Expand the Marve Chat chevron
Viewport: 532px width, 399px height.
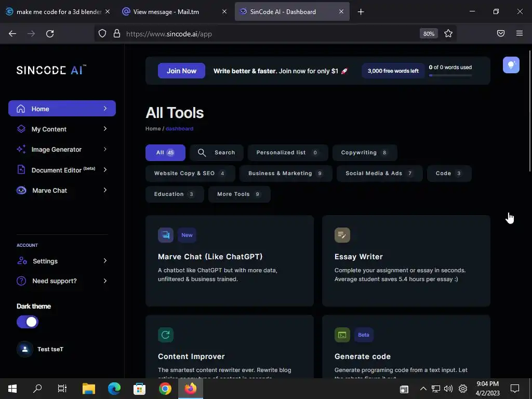pyautogui.click(x=105, y=190)
